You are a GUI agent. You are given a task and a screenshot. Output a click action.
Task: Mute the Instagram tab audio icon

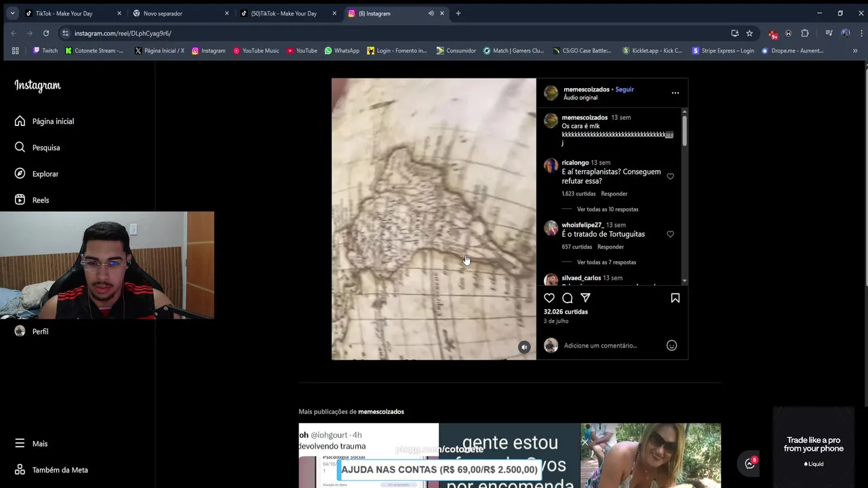(x=431, y=14)
